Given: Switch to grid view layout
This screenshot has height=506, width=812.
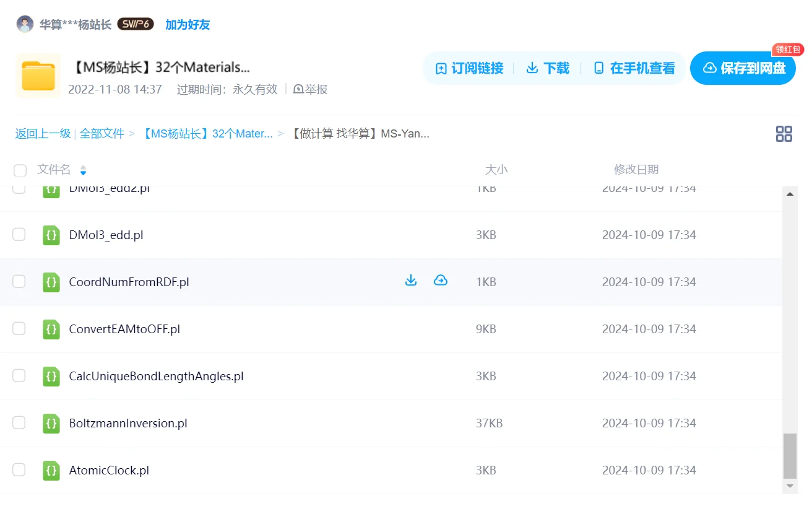Looking at the screenshot, I should tap(784, 133).
